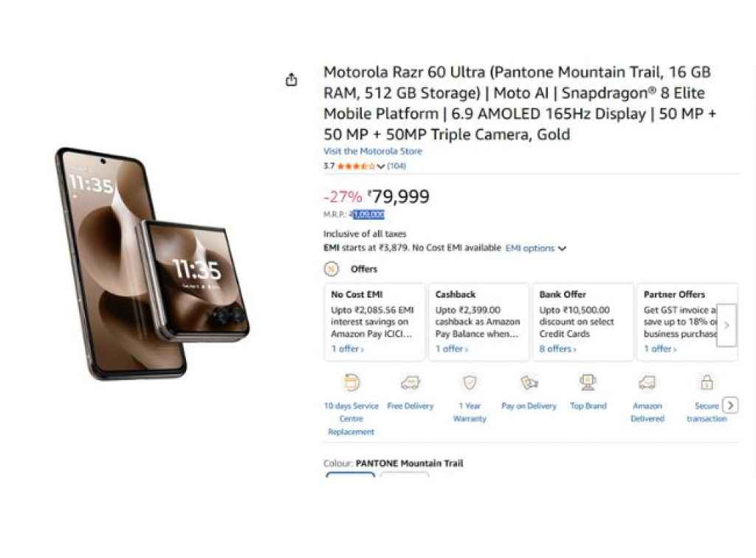
Task: Click the Top Brand trophy icon
Action: pos(588,382)
